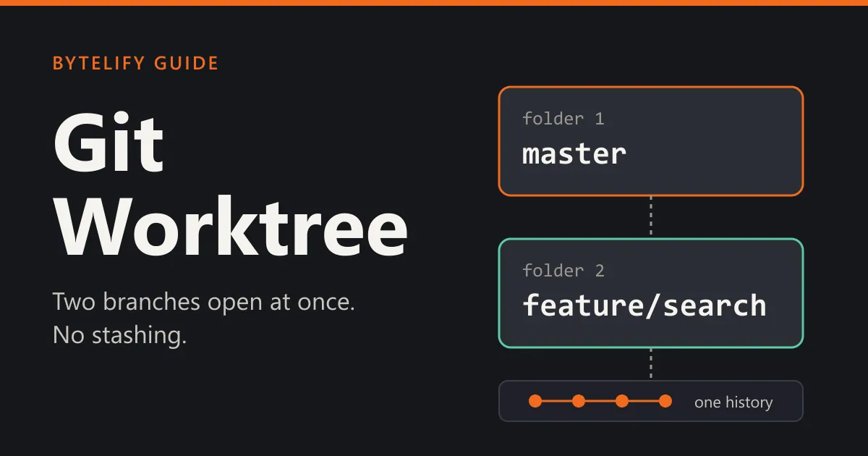Click the large 'Git' title word
868x456 pixels.
click(109, 140)
